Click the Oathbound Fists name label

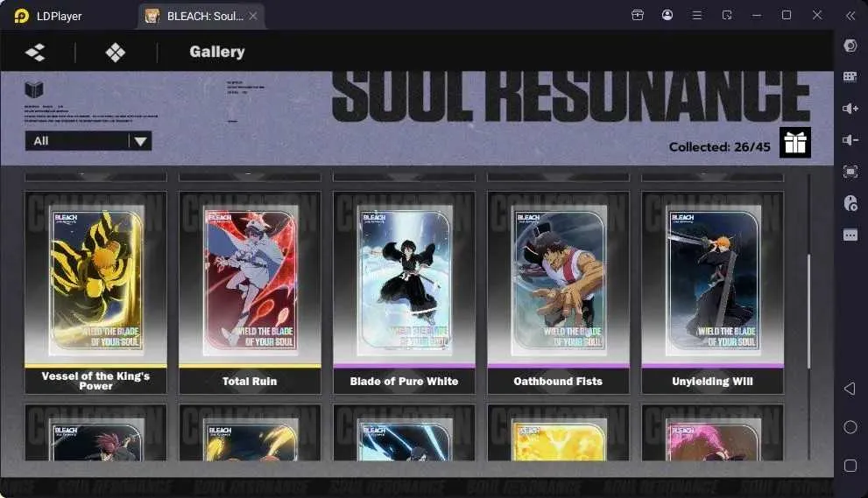point(558,382)
